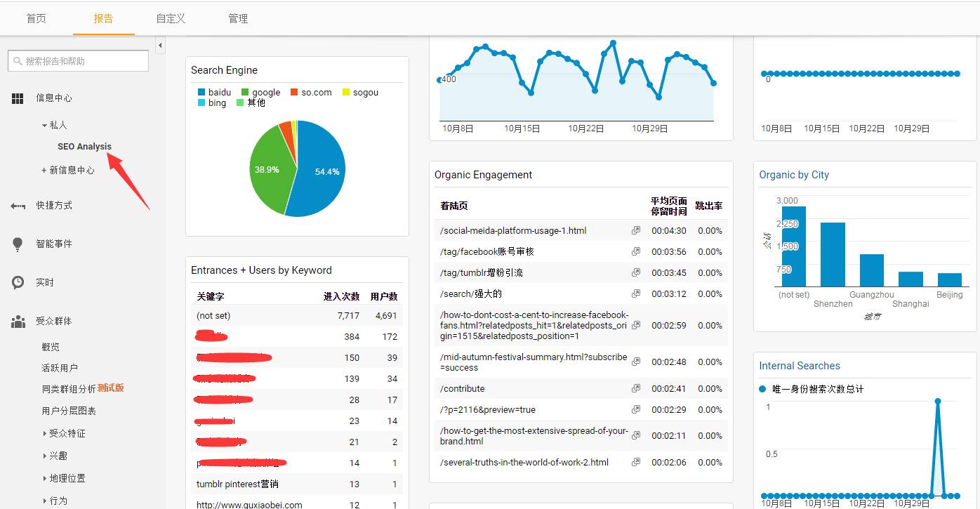This screenshot has width=980, height=509.
Task: Click the baidu legend color swatch
Action: (201, 93)
